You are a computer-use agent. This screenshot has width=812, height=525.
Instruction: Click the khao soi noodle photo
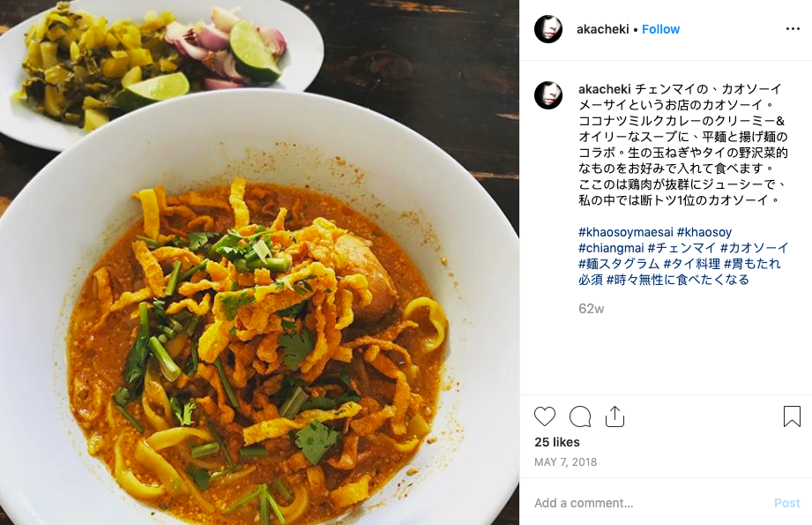tap(259, 262)
